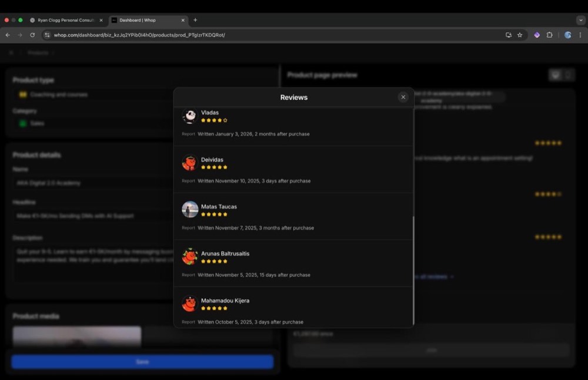
Task: Reload the current page
Action: pyautogui.click(x=32, y=35)
